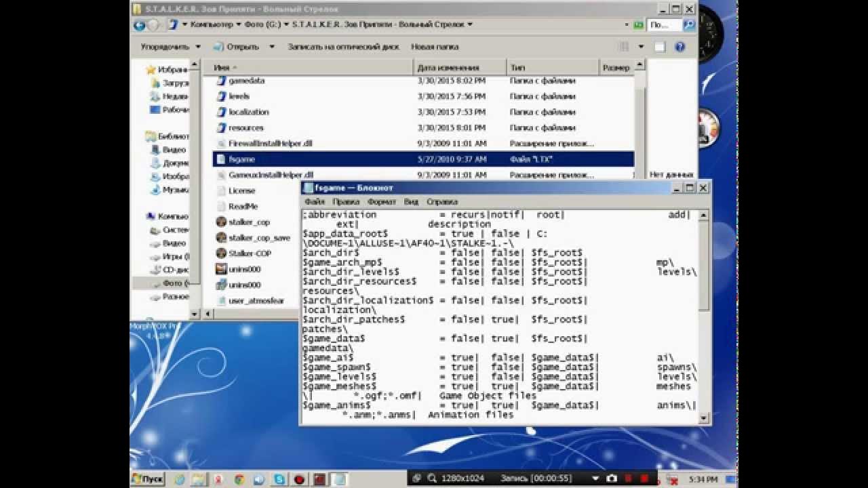Open Справка menu in Notepad
868x488 pixels.
click(442, 201)
